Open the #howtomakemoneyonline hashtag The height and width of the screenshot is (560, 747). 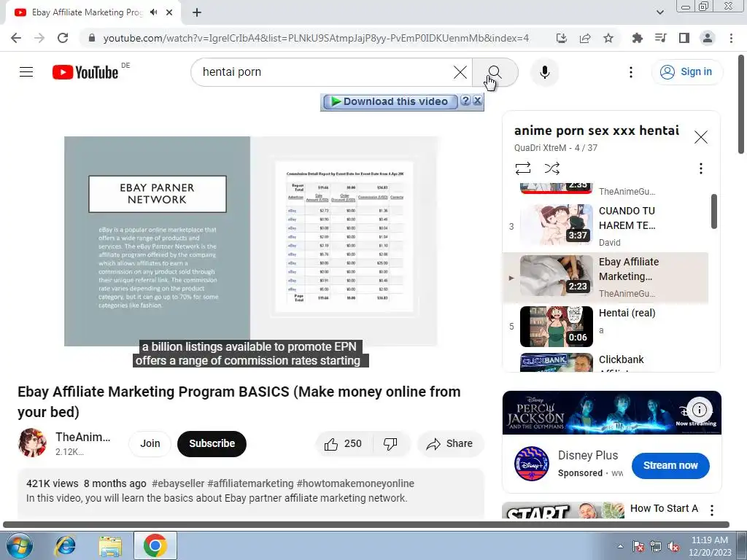(355, 483)
